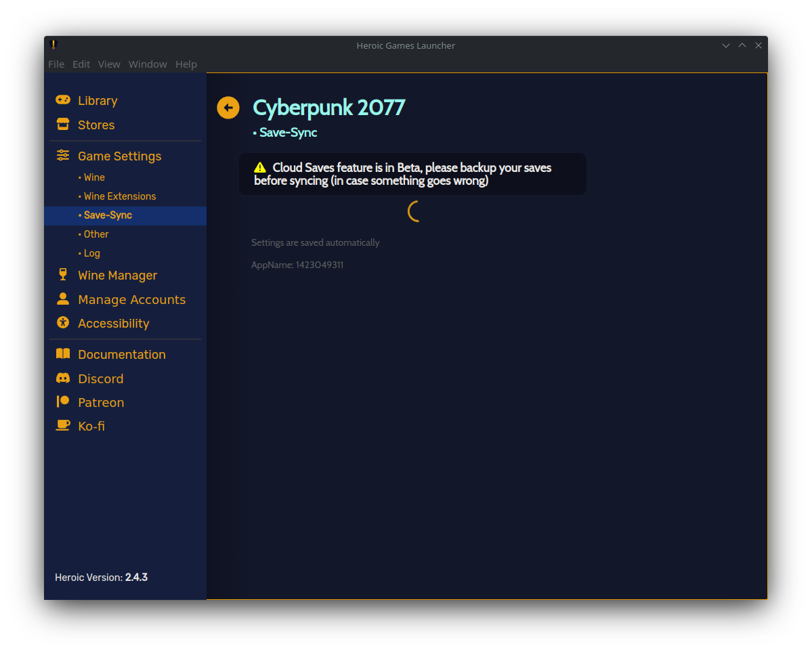Viewport: 812px width, 652px height.
Task: Open the Documentation book icon
Action: (x=62, y=353)
